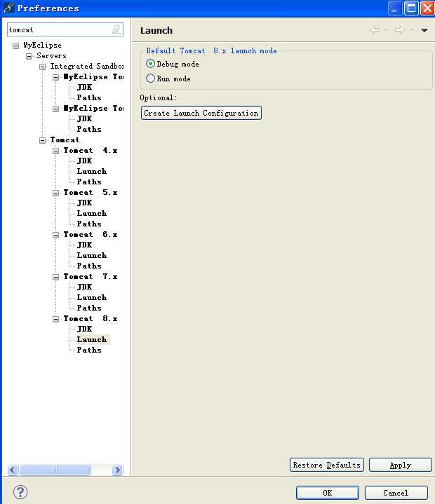The width and height of the screenshot is (435, 504).
Task: Select Launch under Tomcat 7.x
Action: 92,297
